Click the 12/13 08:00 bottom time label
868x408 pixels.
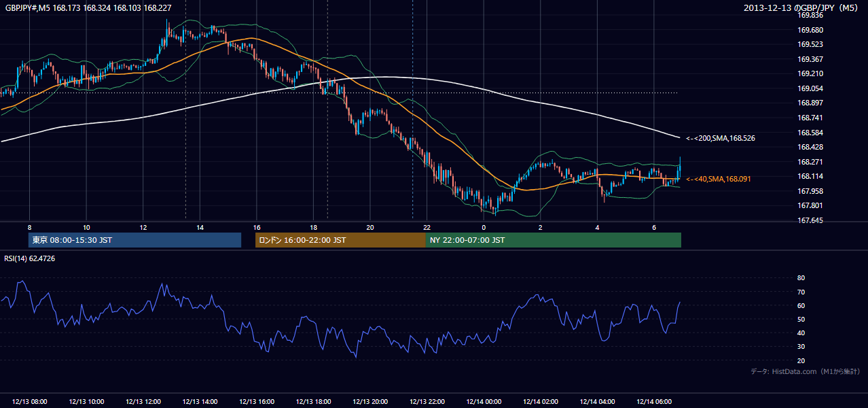(29, 402)
